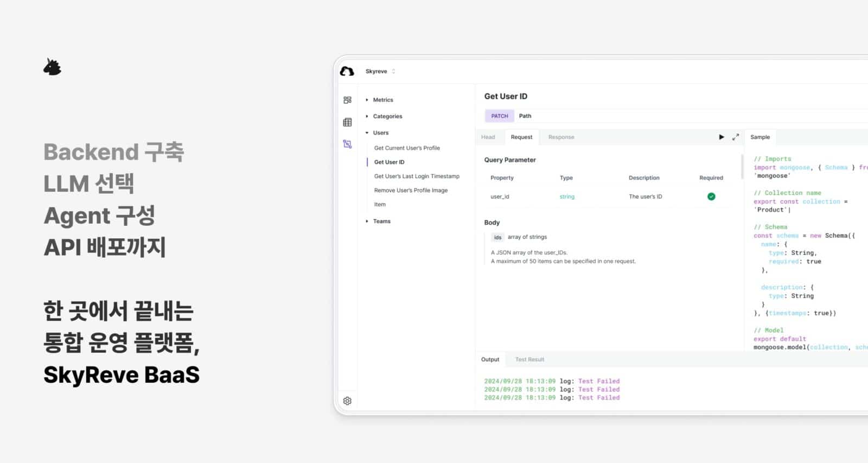Screen dimensions: 868x463
Task: Select the Sample tab
Action: [x=760, y=137]
